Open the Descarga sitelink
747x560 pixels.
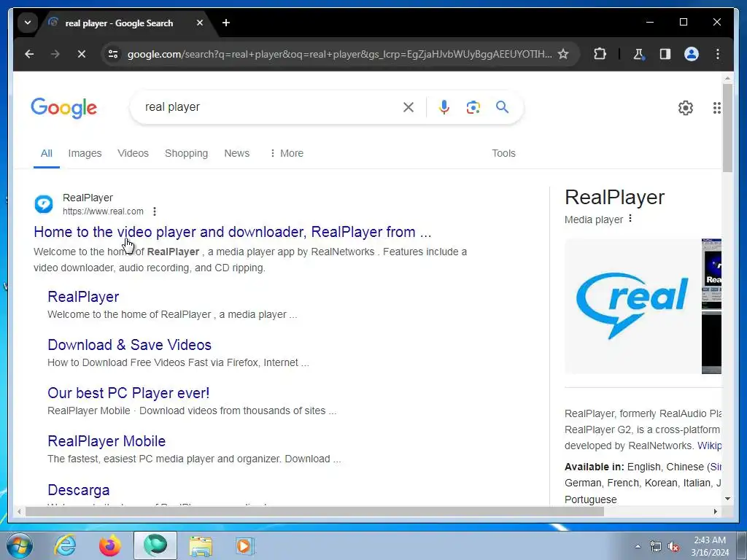[x=79, y=489]
